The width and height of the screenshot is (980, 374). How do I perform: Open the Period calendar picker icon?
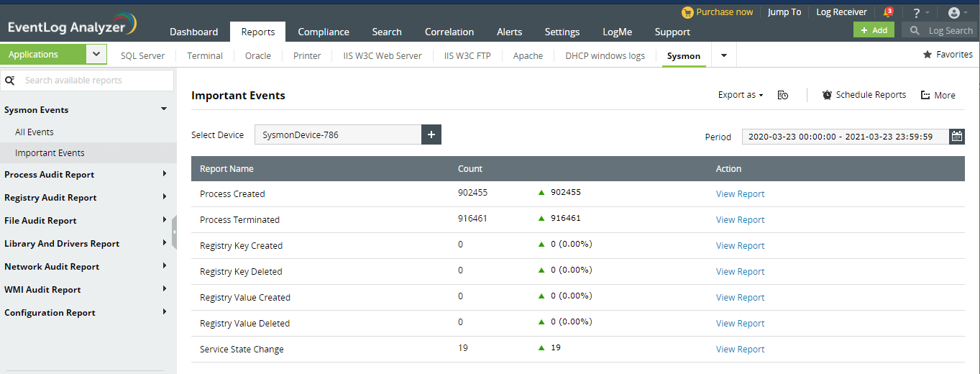[957, 136]
